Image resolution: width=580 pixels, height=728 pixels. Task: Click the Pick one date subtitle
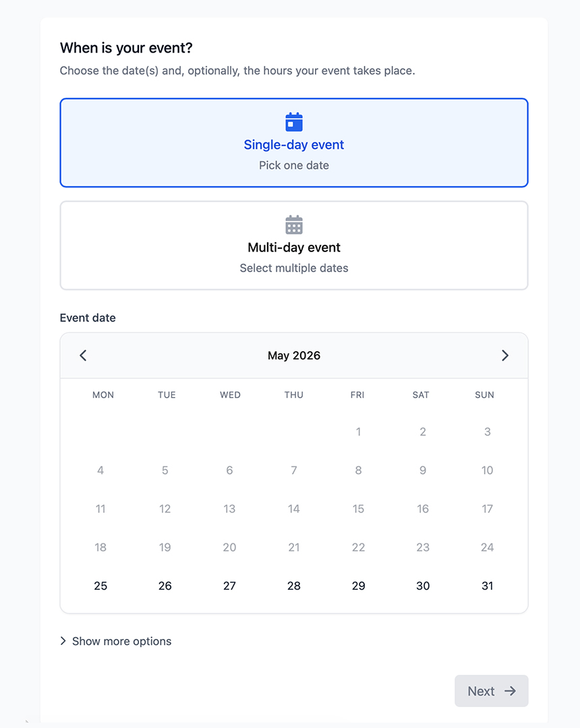tap(294, 165)
